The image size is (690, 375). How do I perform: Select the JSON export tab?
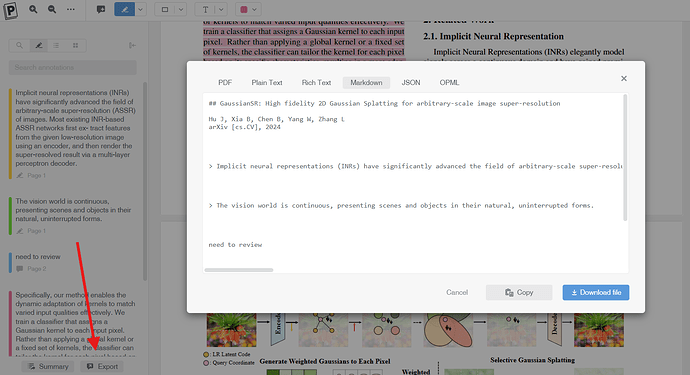[x=411, y=82]
